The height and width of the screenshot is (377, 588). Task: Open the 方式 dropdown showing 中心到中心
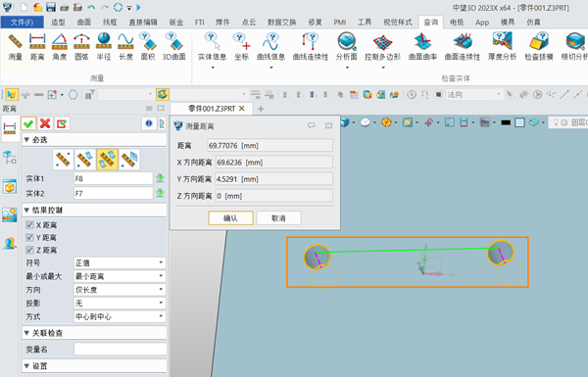tap(120, 316)
